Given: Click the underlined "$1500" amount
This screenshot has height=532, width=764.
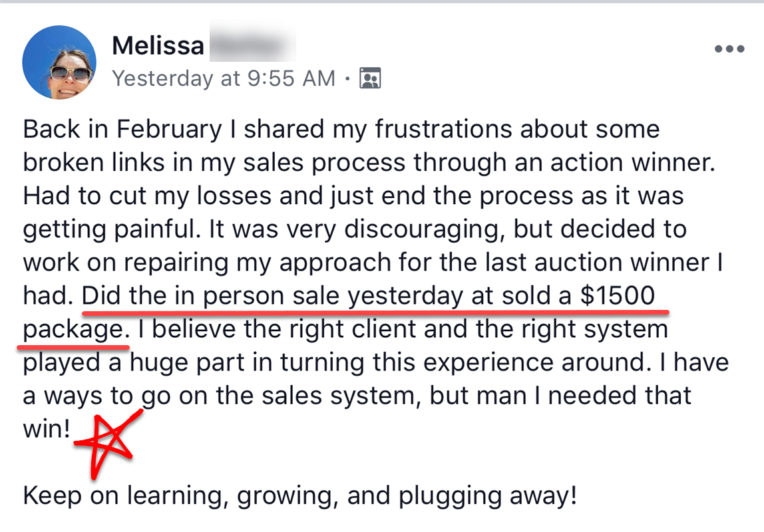Looking at the screenshot, I should [x=618, y=295].
